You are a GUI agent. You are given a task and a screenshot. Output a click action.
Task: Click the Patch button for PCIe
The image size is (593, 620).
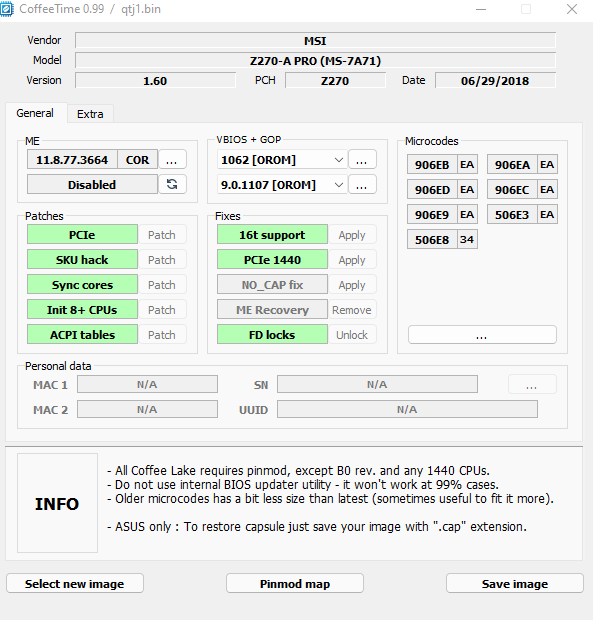tap(162, 234)
